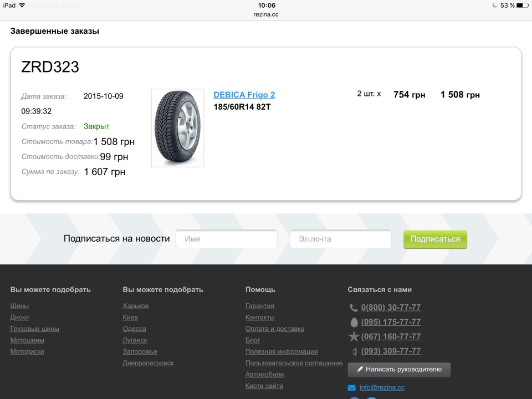Click the Kyivstar star operator icon

[354, 336]
